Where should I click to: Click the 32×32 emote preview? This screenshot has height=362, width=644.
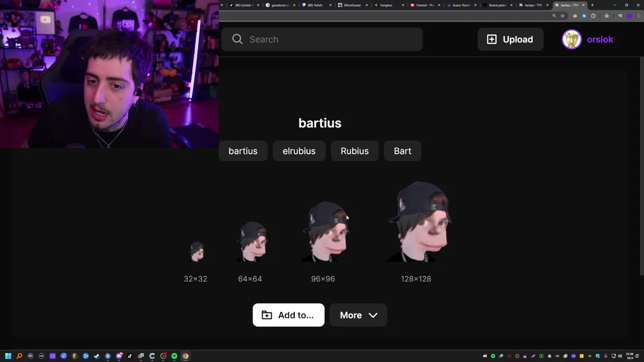tap(196, 252)
